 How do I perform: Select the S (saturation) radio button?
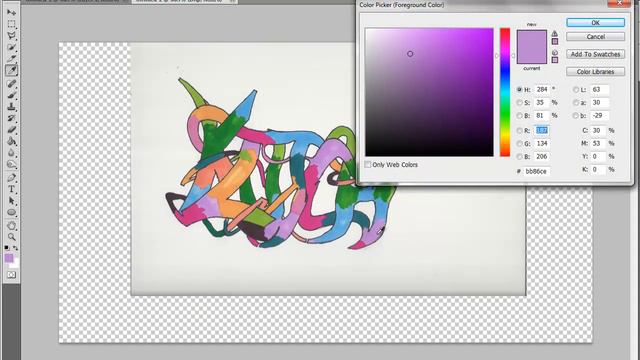(x=519, y=102)
